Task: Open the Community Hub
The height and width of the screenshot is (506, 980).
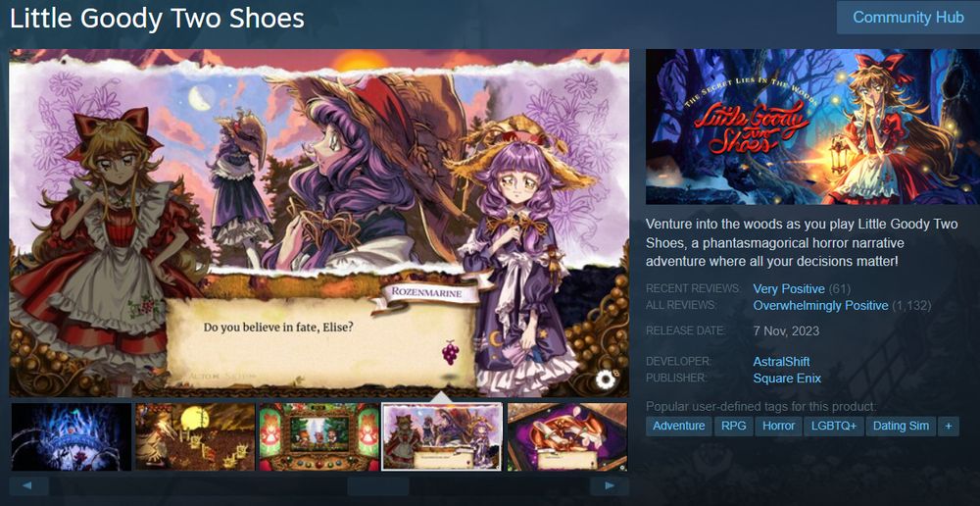Action: [908, 18]
